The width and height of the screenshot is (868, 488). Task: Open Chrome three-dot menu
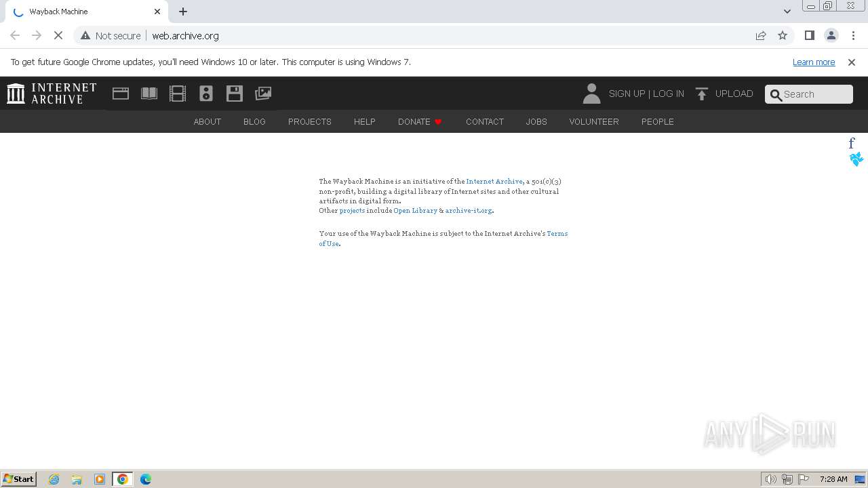click(853, 35)
